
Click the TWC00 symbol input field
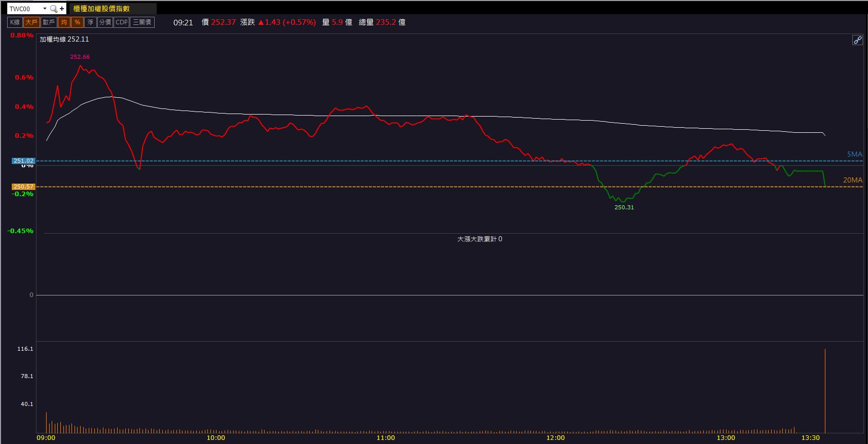25,9
